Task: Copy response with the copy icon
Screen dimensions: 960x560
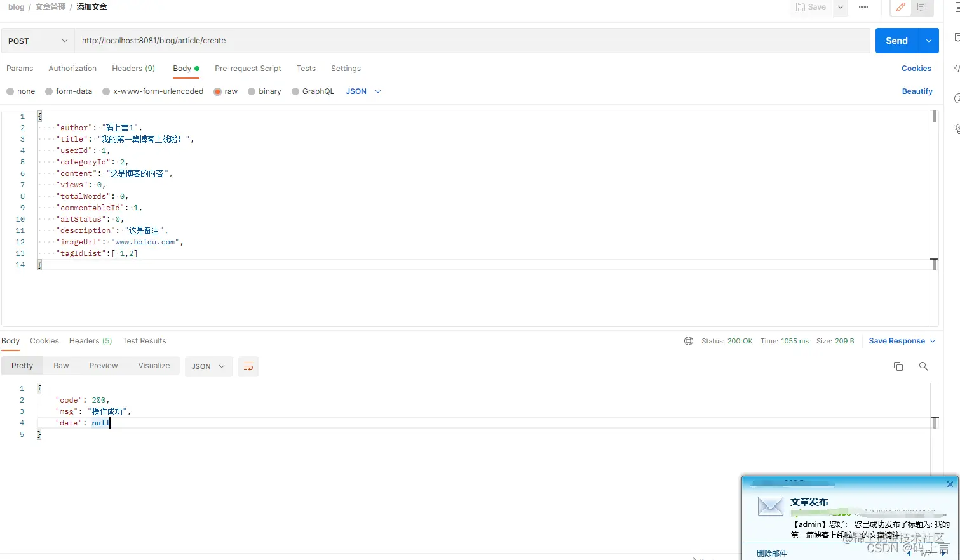Action: (x=898, y=366)
